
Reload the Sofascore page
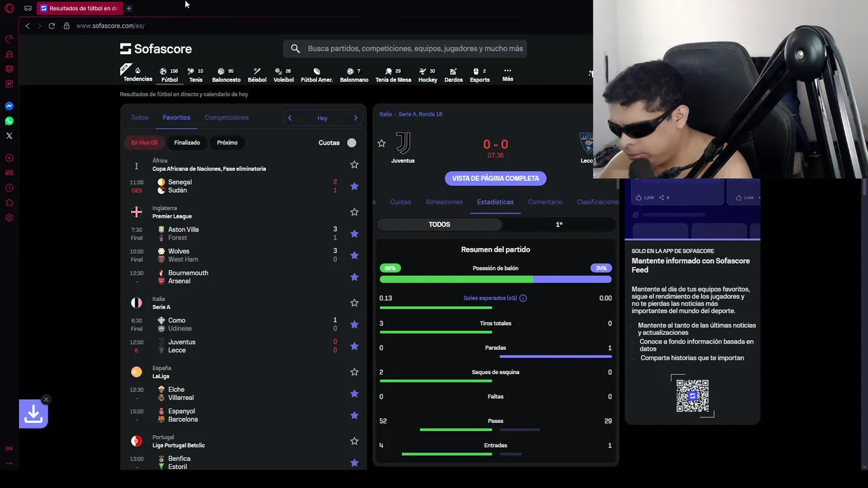point(52,26)
